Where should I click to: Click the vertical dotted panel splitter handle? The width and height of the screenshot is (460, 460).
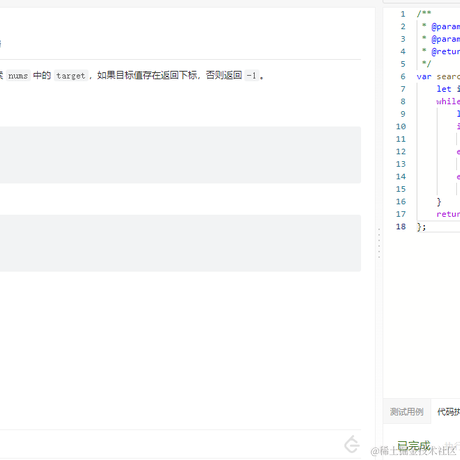coord(379,243)
